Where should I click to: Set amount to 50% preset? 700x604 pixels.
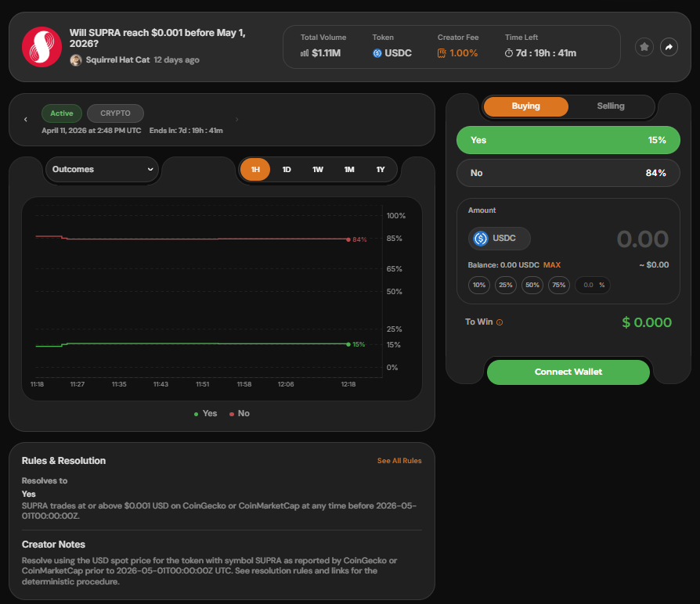coord(532,285)
